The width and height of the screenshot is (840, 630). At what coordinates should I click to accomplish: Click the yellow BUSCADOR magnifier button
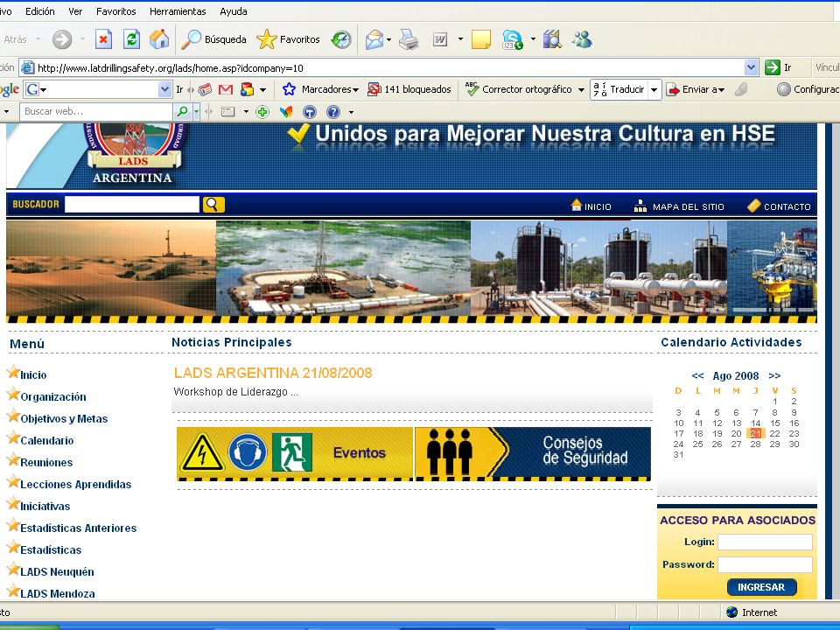(213, 204)
